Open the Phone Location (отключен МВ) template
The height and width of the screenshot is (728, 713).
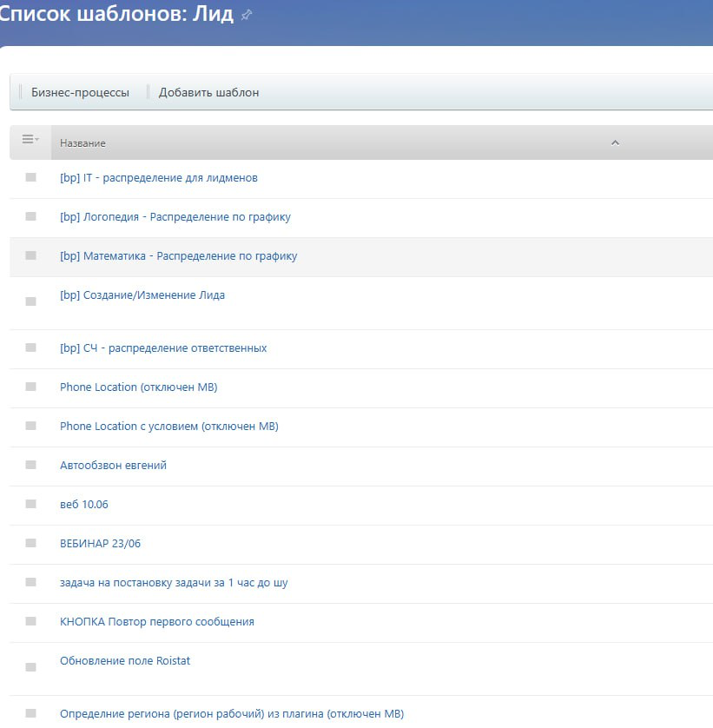pos(138,387)
